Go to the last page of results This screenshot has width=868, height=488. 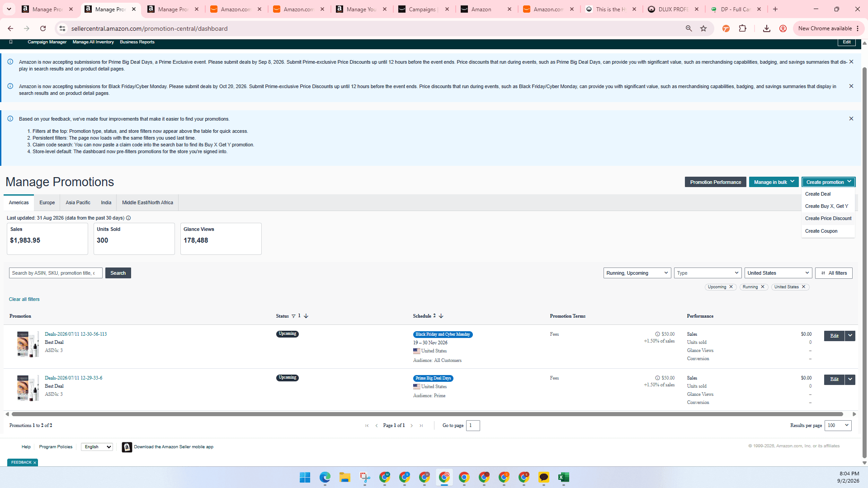coord(421,426)
